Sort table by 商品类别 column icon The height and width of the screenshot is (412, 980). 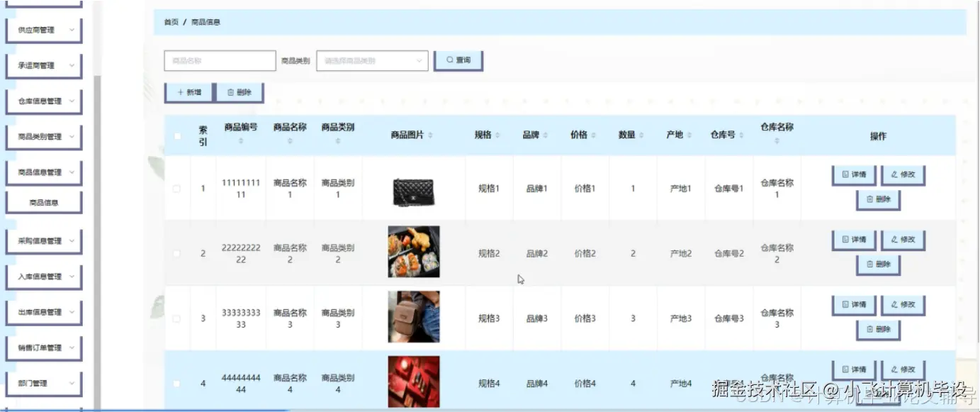(338, 142)
